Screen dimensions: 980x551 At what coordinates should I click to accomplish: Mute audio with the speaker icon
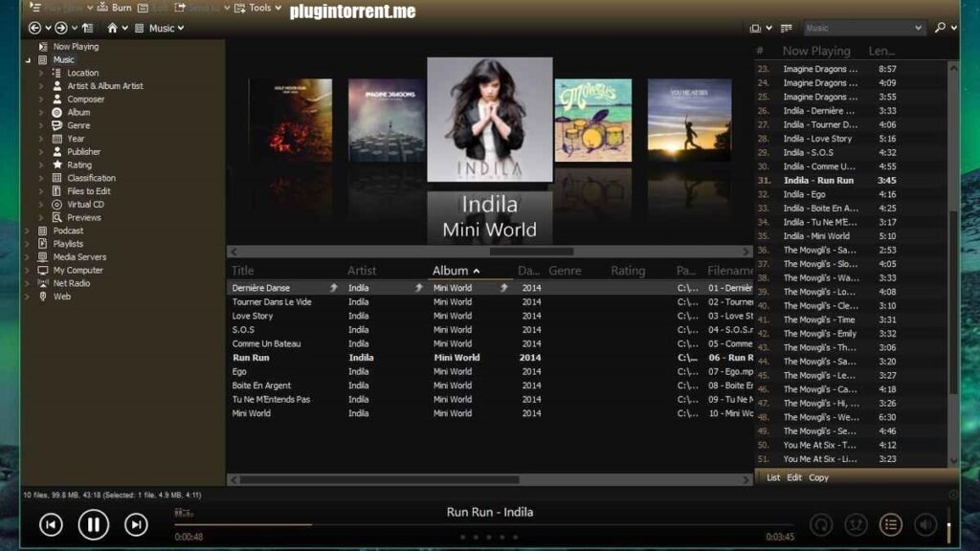point(925,525)
